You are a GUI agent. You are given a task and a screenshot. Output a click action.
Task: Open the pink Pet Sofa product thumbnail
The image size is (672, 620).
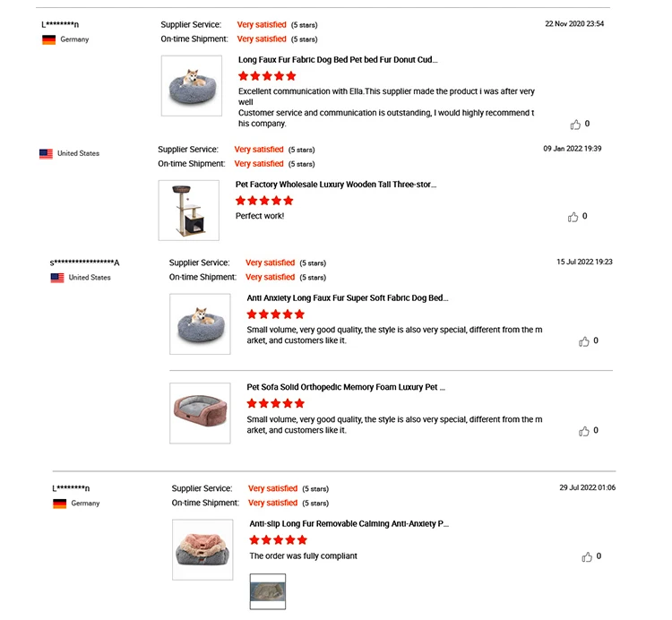click(200, 413)
